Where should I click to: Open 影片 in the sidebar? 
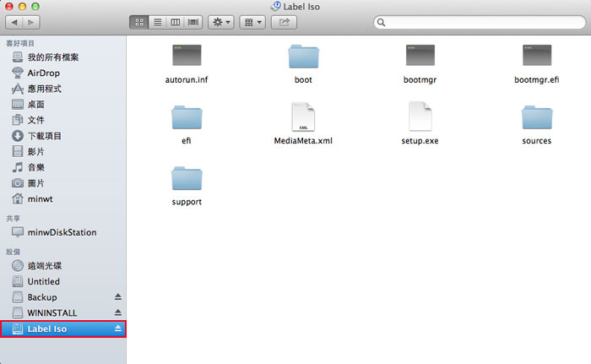tap(63, 152)
